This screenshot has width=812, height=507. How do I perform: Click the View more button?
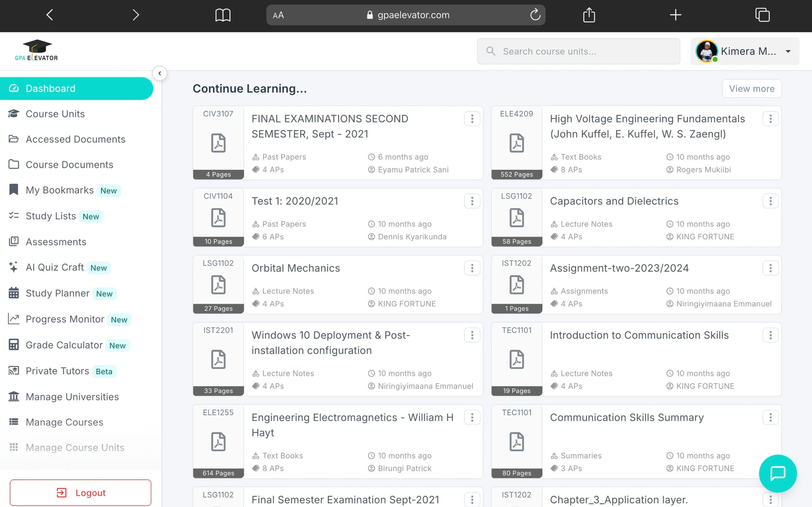point(752,89)
